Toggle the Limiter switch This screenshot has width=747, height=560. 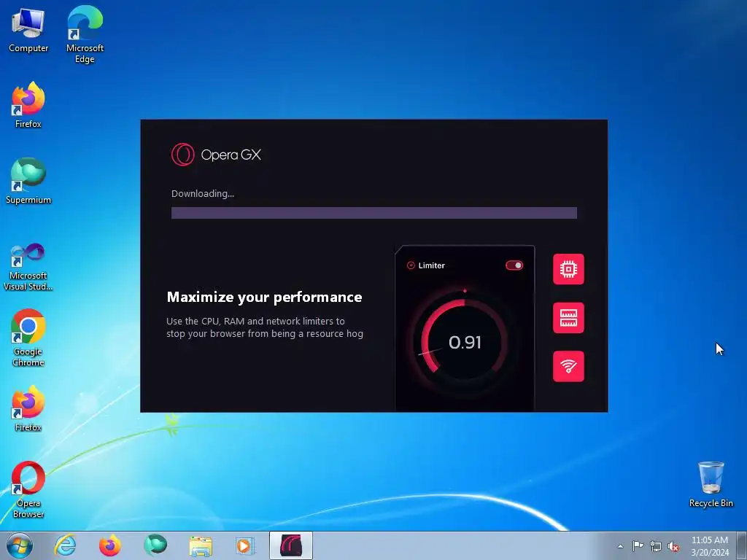click(x=514, y=265)
